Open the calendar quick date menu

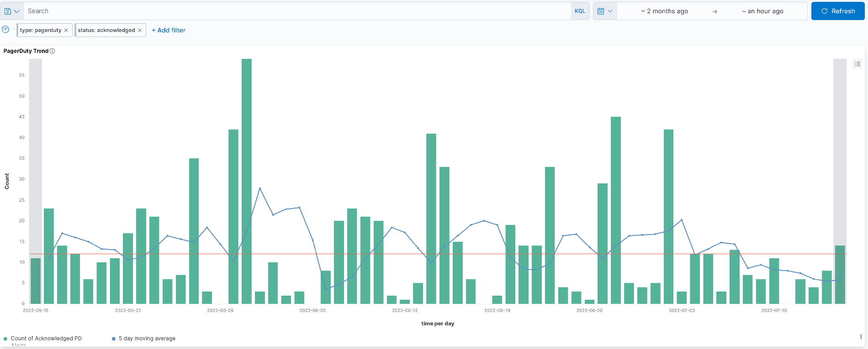click(605, 11)
